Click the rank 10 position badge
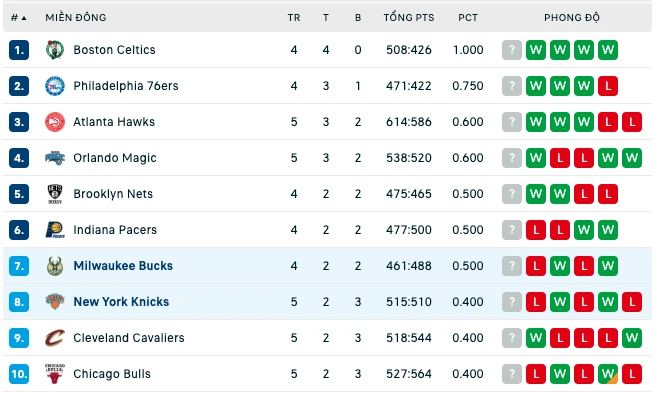 click(19, 374)
